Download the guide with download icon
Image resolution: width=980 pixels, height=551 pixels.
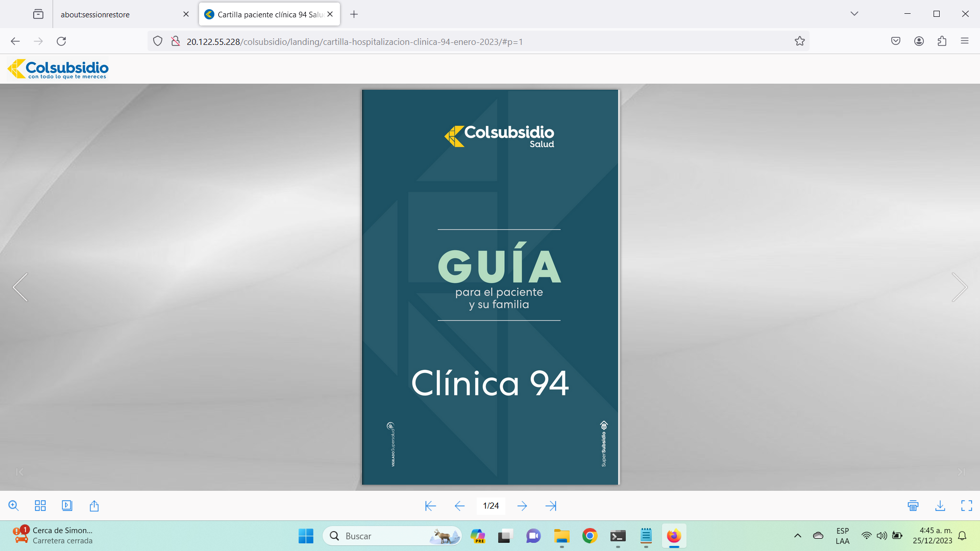point(940,506)
